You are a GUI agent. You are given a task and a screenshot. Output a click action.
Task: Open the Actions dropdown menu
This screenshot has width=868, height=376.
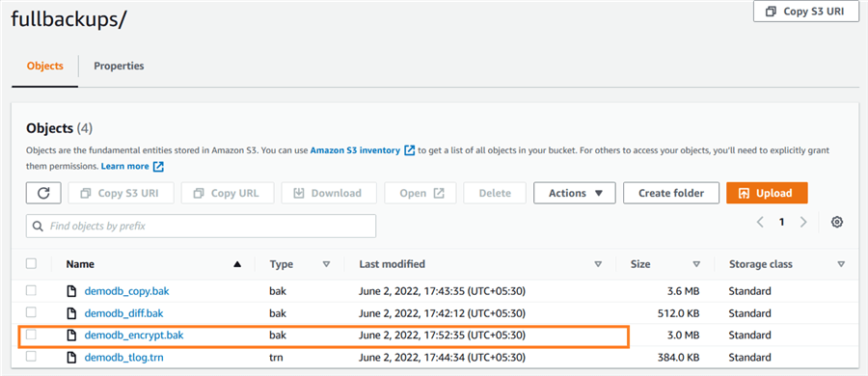[575, 193]
